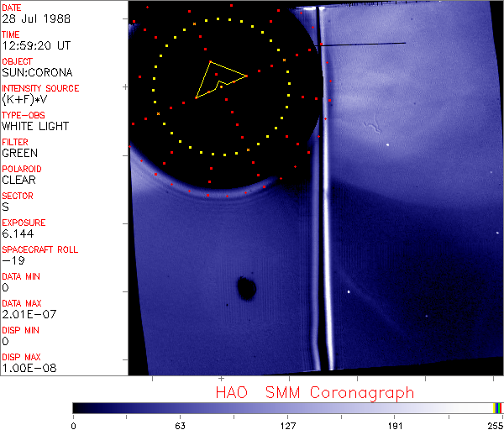Select the GREEN filter value
This screenshot has height=430, width=504.
point(20,153)
